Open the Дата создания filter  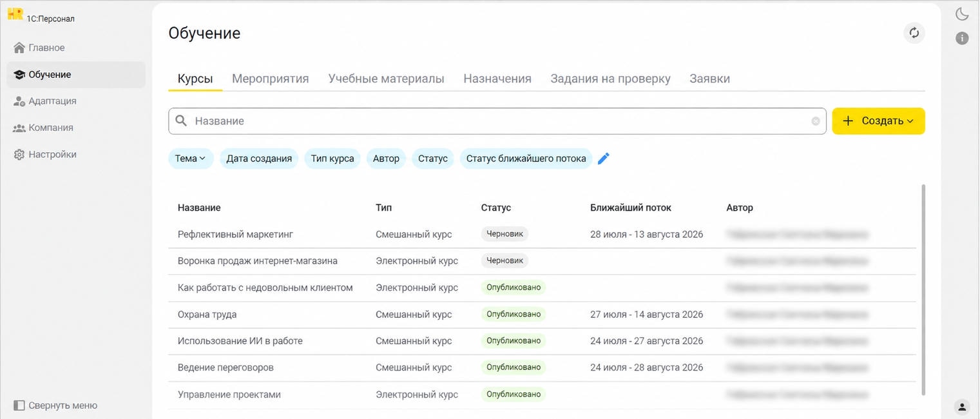[259, 159]
